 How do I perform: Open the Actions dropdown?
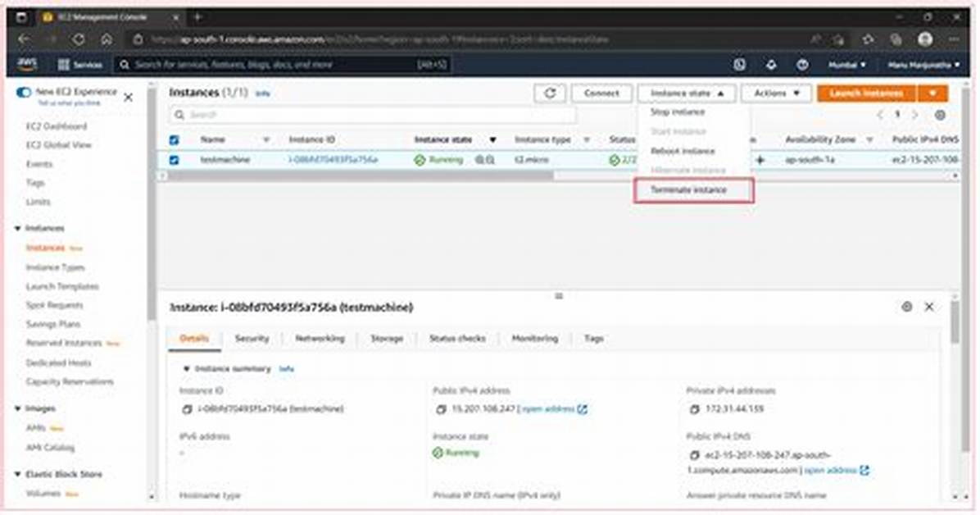coord(776,93)
